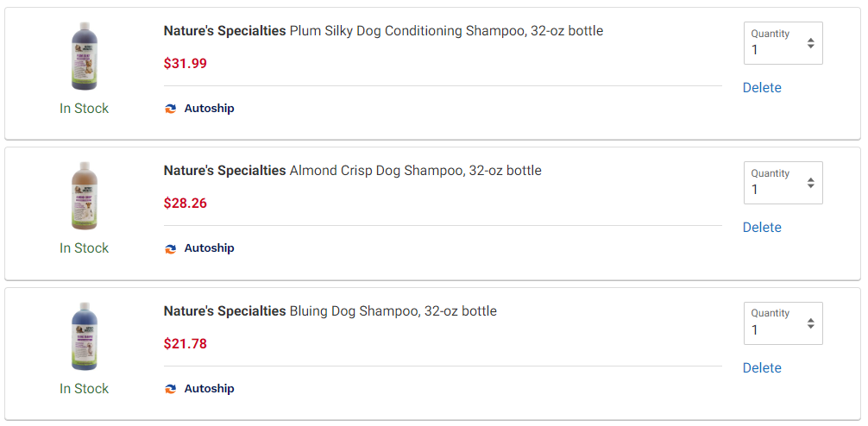The width and height of the screenshot is (868, 426).
Task: Open Bluing Dog Shampoo bottle thumbnail
Action: (x=85, y=336)
